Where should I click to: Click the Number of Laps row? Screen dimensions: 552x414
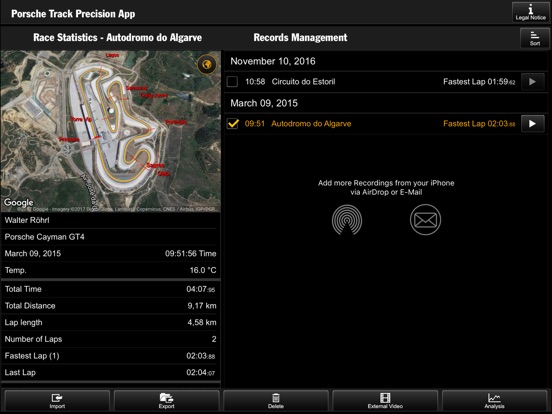click(111, 339)
